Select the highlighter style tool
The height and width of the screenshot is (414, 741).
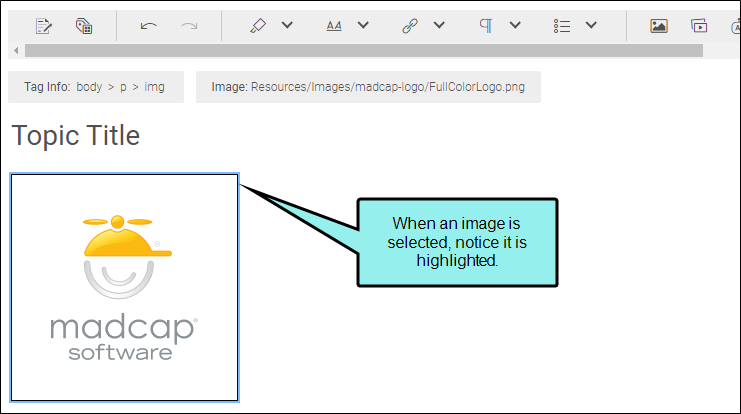258,26
